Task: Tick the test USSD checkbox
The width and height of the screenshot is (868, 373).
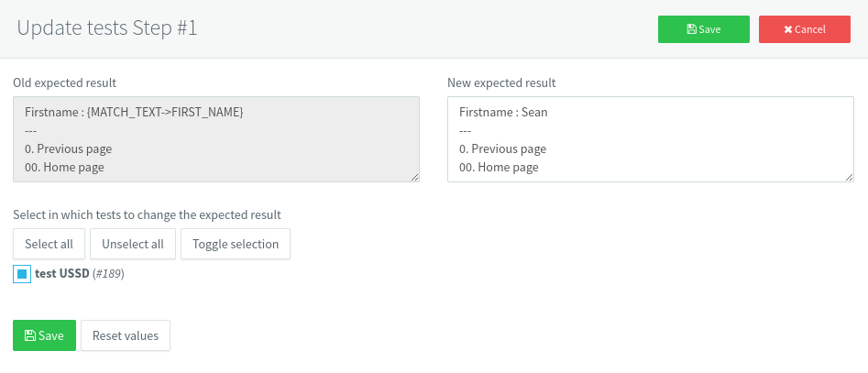Action: click(22, 274)
